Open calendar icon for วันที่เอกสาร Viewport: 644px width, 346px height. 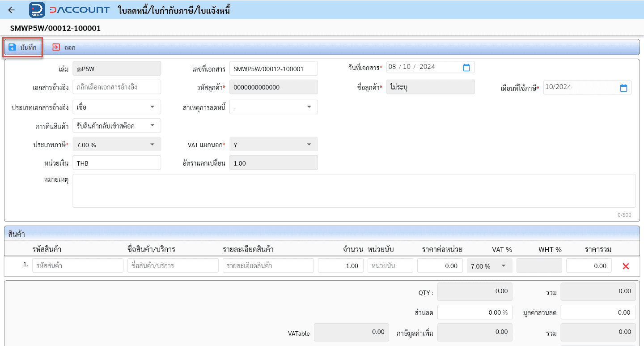click(x=466, y=68)
